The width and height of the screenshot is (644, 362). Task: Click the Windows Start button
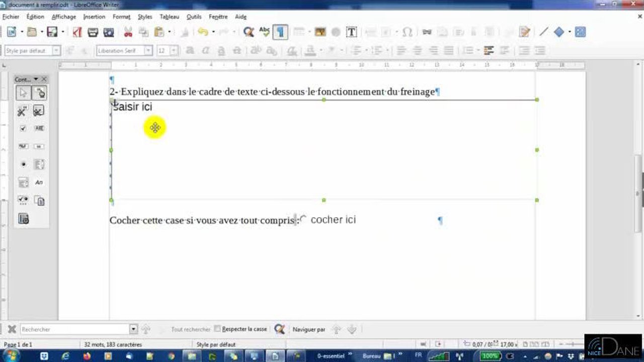coord(11,356)
